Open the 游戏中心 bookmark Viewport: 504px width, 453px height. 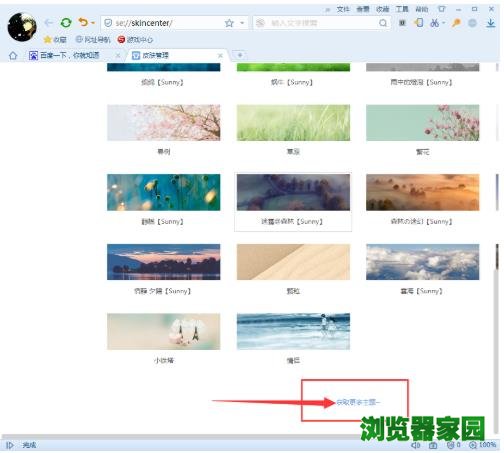(x=135, y=40)
